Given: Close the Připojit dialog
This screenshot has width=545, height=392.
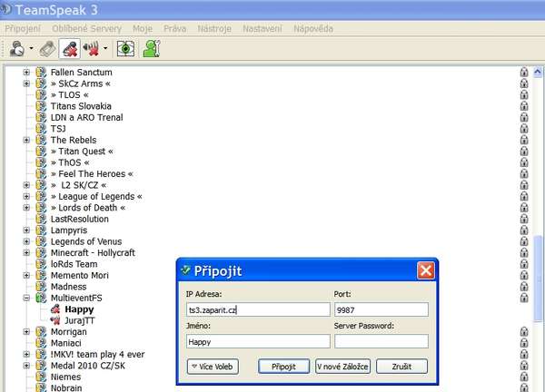Looking at the screenshot, I should pos(426,270).
